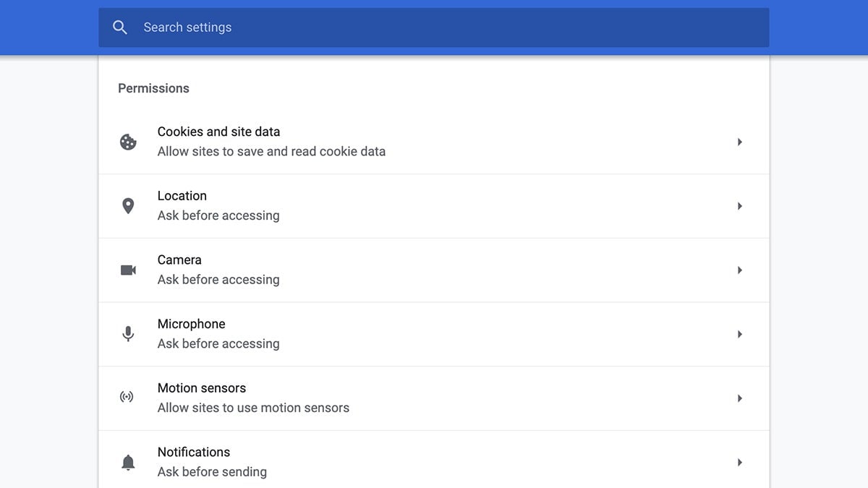Screen dimensions: 868x488
Task: Open Location permission settings
Action: click(x=182, y=196)
